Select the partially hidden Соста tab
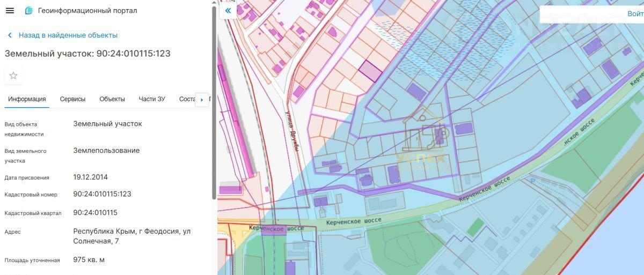This screenshot has height=275, width=644. (186, 99)
